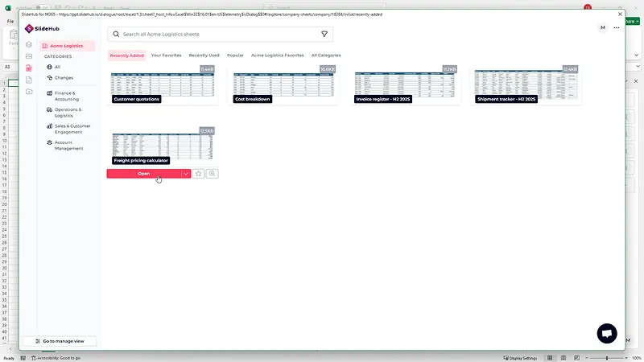
Task: Switch Excel to Page Layout view
Action: 563,358
